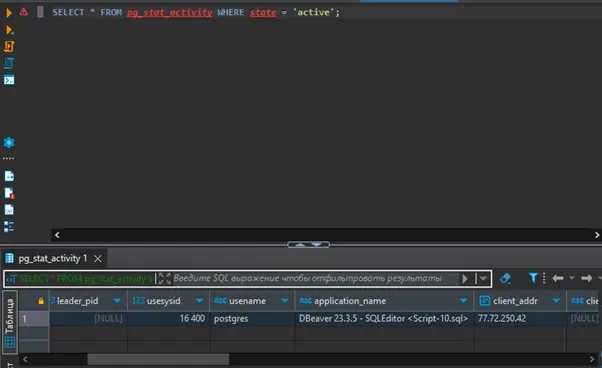Click the results scrollbar right arrow
Image resolution: width=602 pixels, height=368 pixels.
592,359
